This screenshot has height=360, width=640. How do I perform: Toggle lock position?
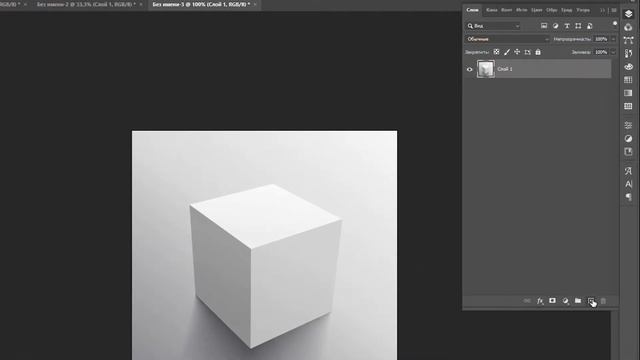[517, 52]
